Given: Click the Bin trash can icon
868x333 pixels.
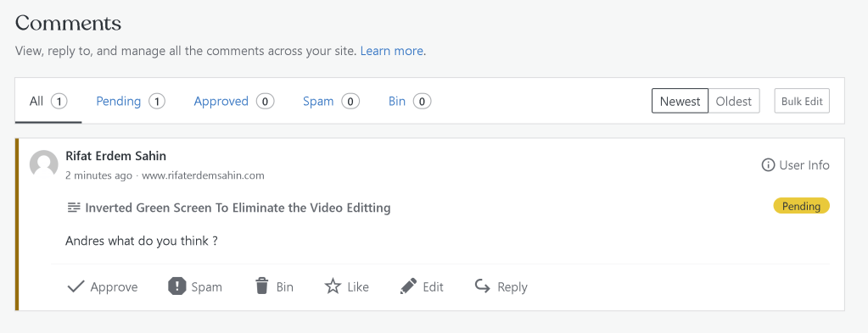Looking at the screenshot, I should pos(261,286).
